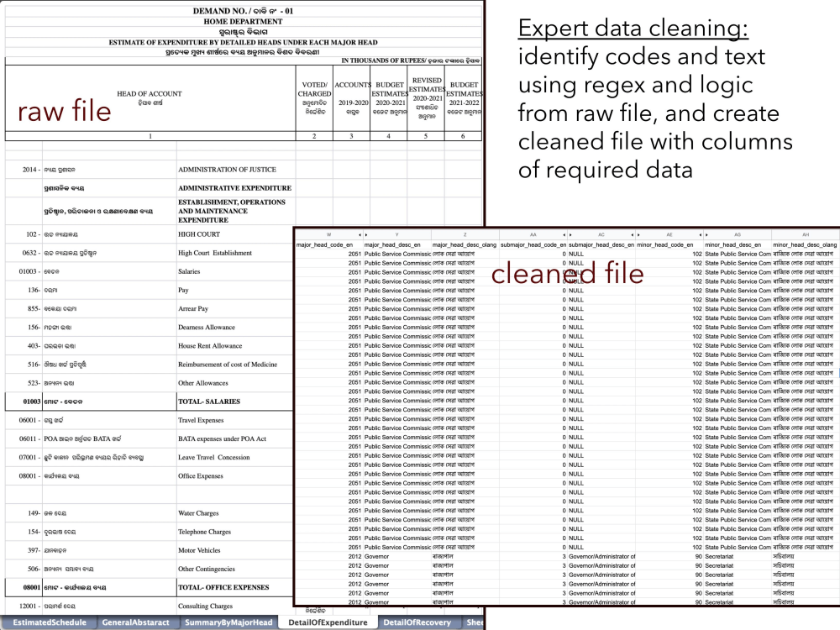Click the minor_head_code_en header cell
The width and height of the screenshot is (840, 630).
tap(669, 244)
